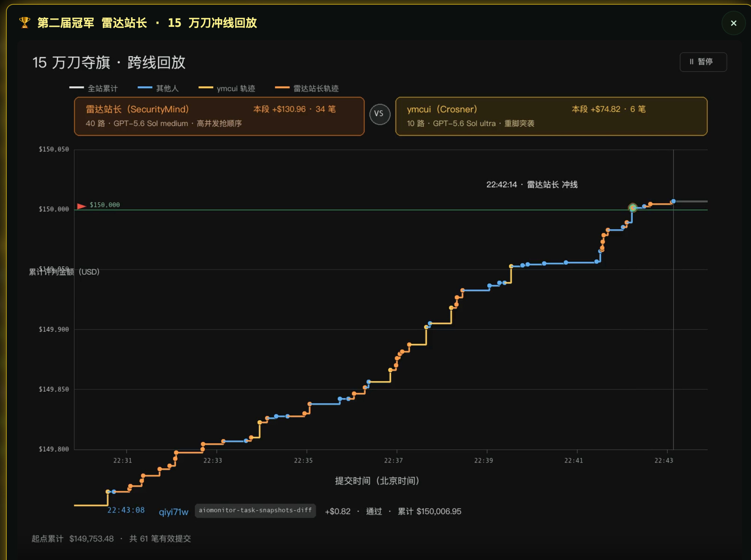Click the text 累计 $150,006.95
Image resolution: width=751 pixels, height=560 pixels.
(x=429, y=511)
